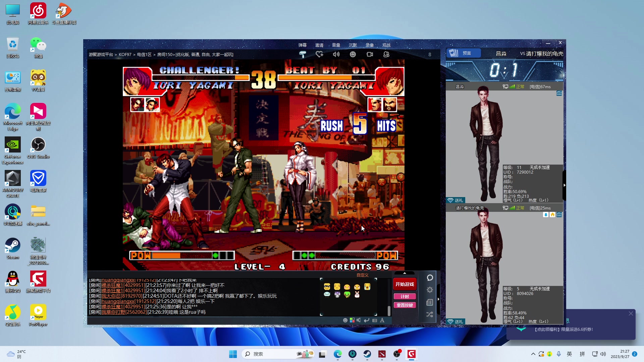644x362 pixels.
Task: Open the 沉默 menu label
Action: 353,45
